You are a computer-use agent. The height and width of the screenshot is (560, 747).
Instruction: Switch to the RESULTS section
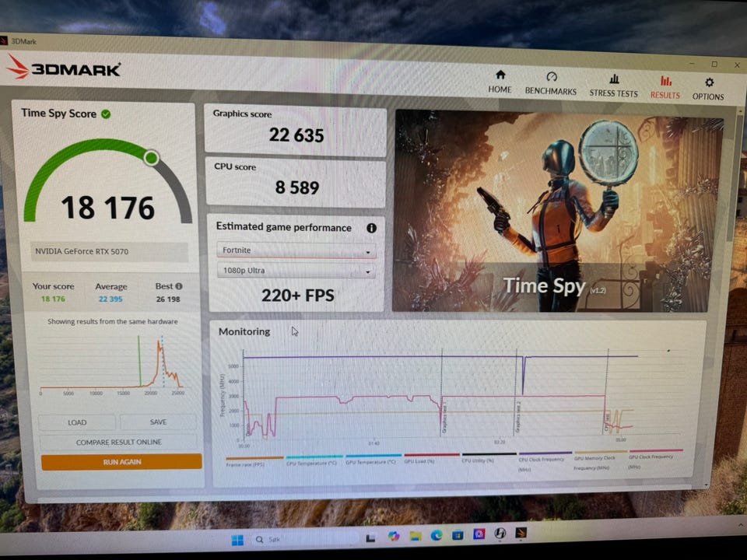665,87
